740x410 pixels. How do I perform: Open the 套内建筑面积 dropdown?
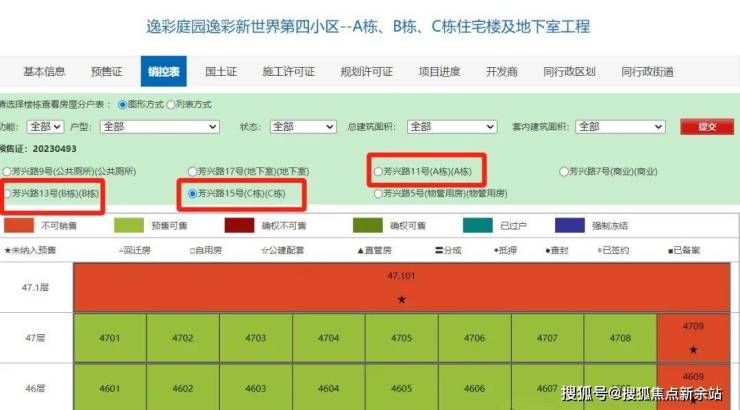coord(621,126)
